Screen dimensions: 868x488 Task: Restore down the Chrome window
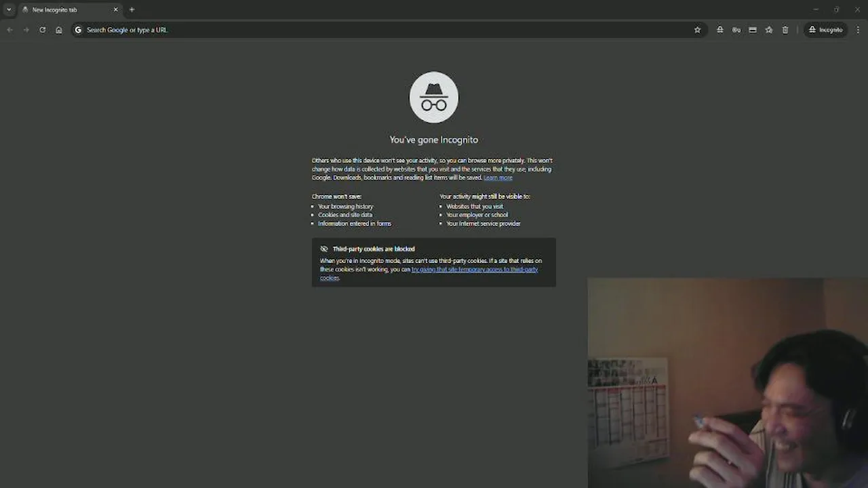[x=836, y=9]
